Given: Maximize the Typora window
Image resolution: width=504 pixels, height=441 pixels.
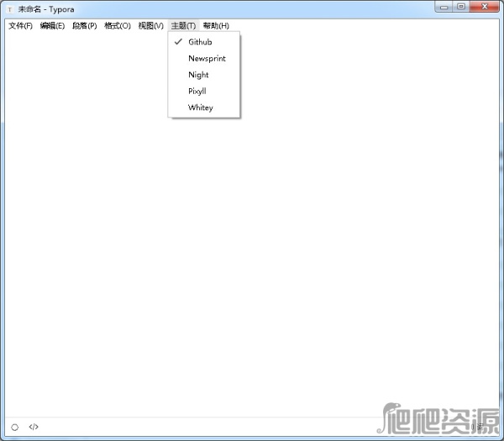Looking at the screenshot, I should tap(461, 7).
